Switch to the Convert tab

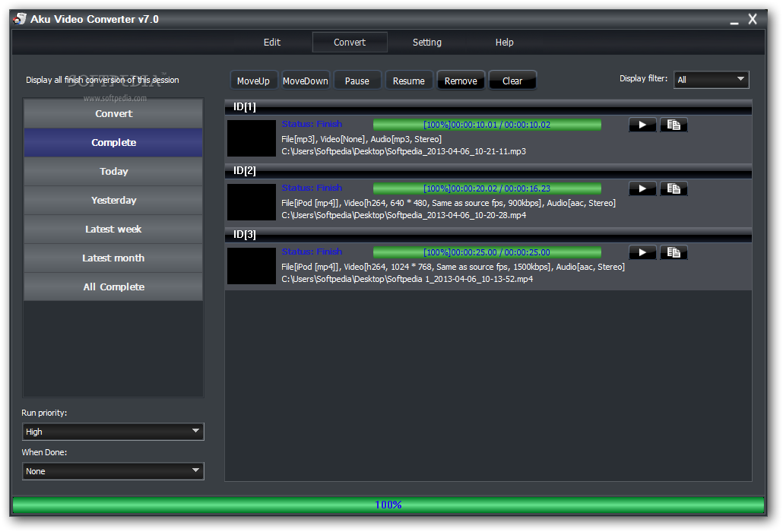tap(350, 43)
